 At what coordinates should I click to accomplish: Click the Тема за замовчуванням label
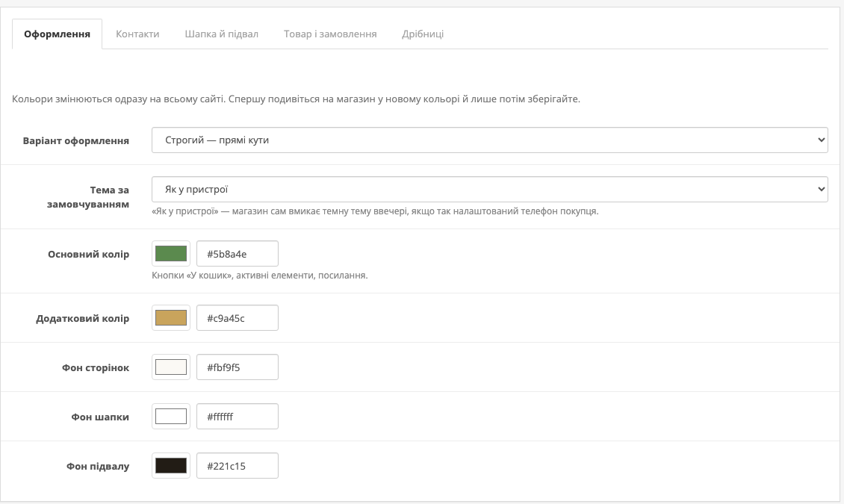click(87, 197)
